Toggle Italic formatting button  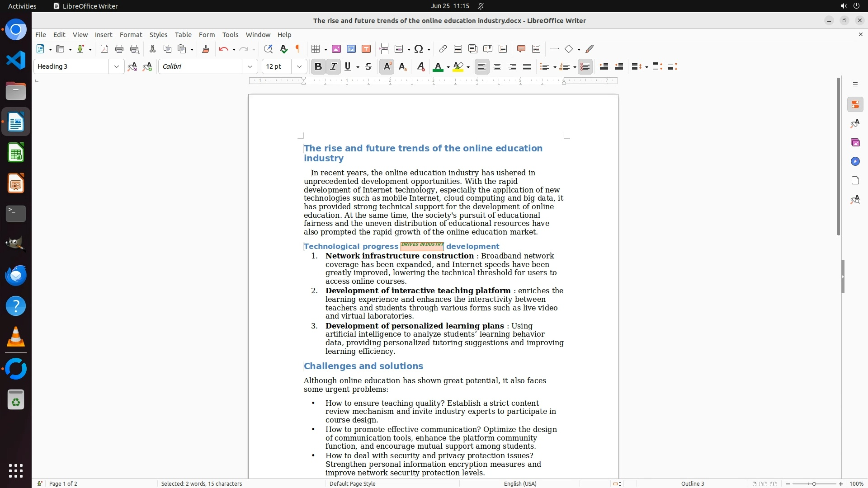334,66
